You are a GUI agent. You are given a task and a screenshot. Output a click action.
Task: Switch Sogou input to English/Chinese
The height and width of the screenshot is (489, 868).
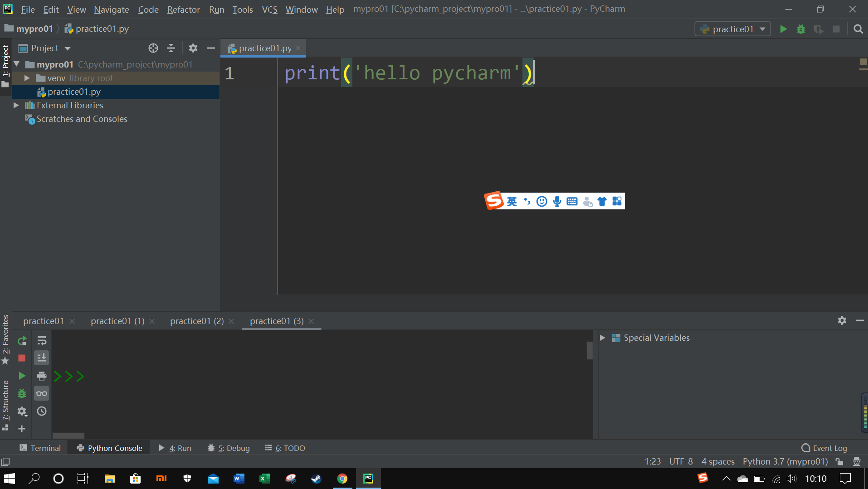512,201
